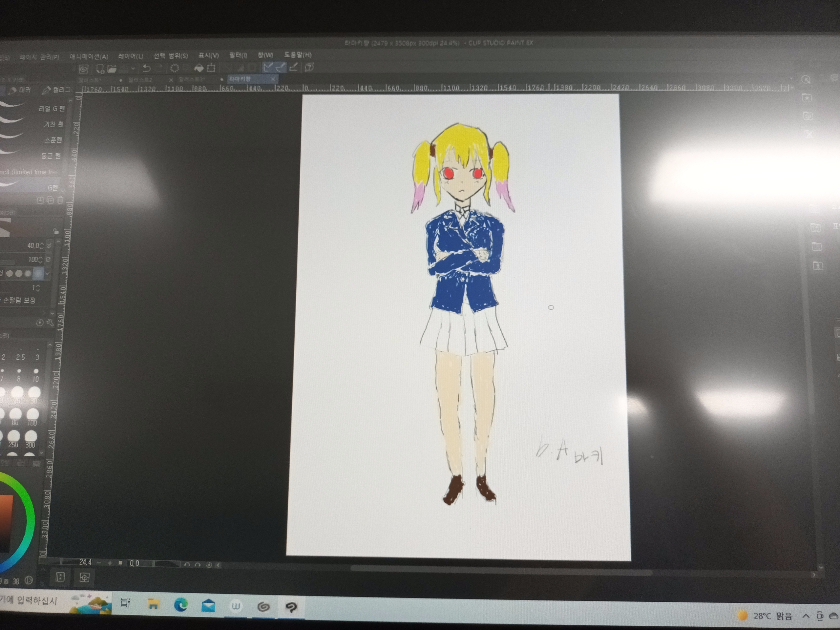Open the save icon dropdown arrow

133,69
